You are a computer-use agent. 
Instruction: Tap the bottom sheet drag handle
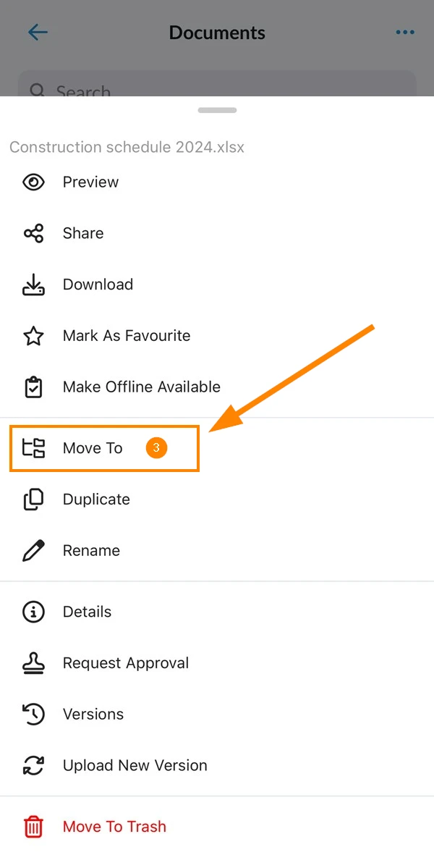217,110
